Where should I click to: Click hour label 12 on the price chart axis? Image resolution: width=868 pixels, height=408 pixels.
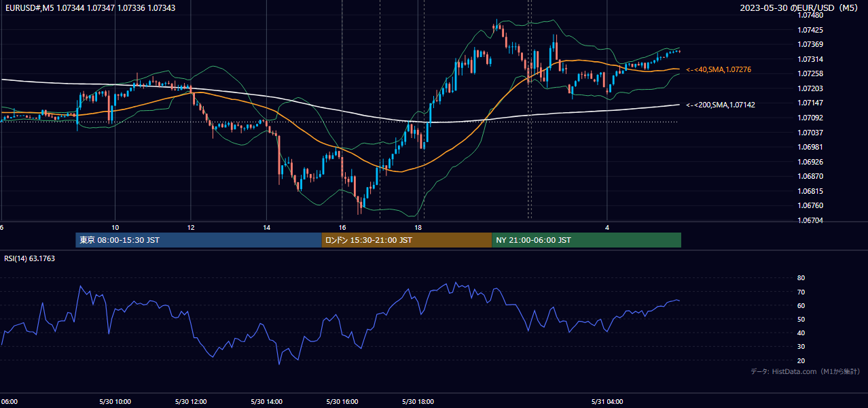click(191, 227)
